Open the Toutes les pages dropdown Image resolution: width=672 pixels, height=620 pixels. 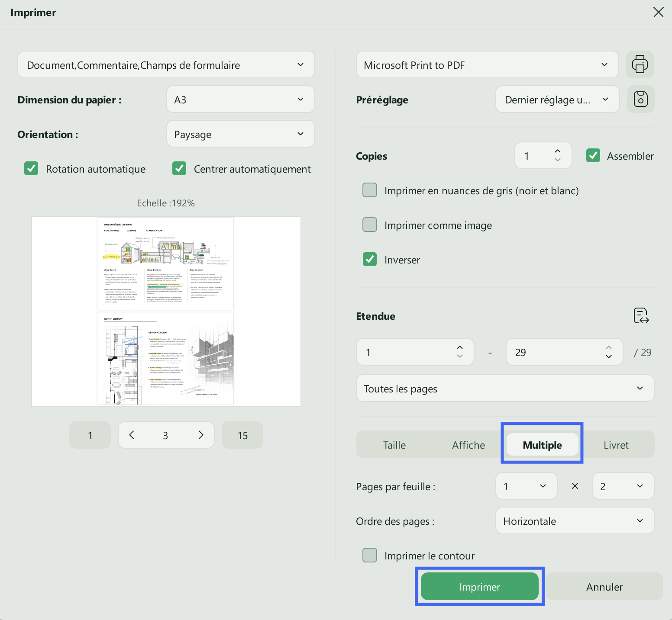coord(505,388)
